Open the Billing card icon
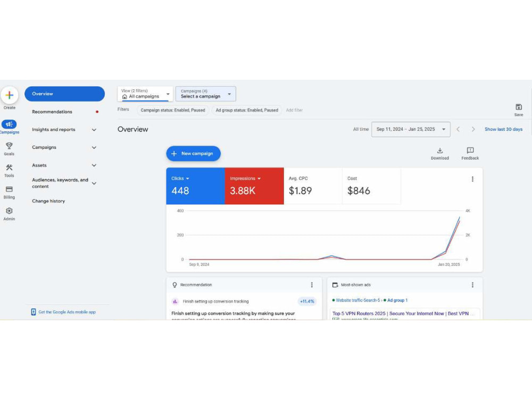This screenshot has width=532, height=399. coord(9,189)
